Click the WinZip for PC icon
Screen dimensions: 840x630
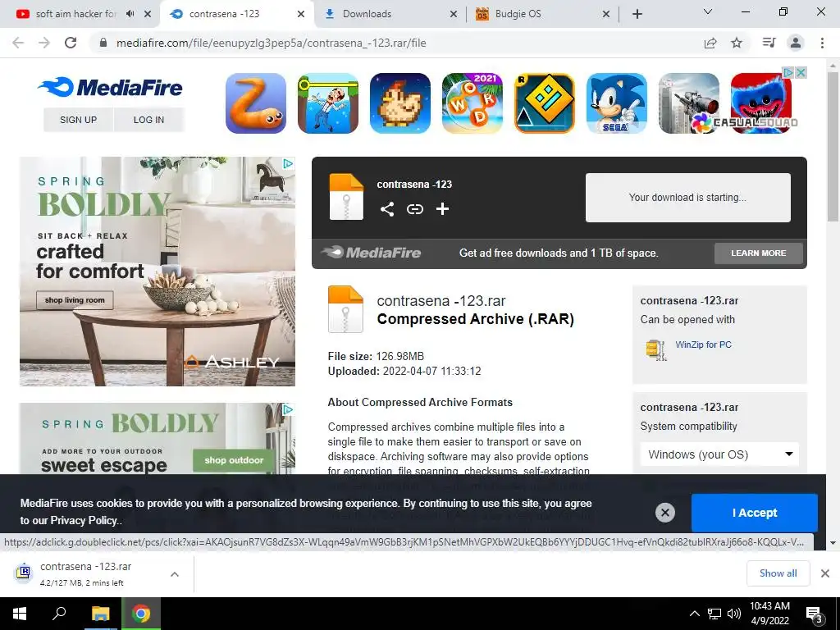[x=656, y=349]
